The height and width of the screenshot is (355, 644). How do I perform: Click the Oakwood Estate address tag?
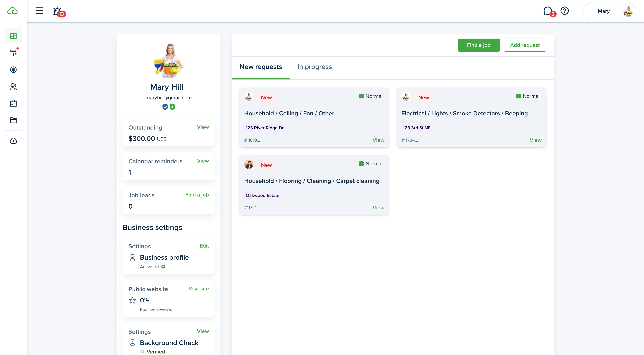click(263, 196)
